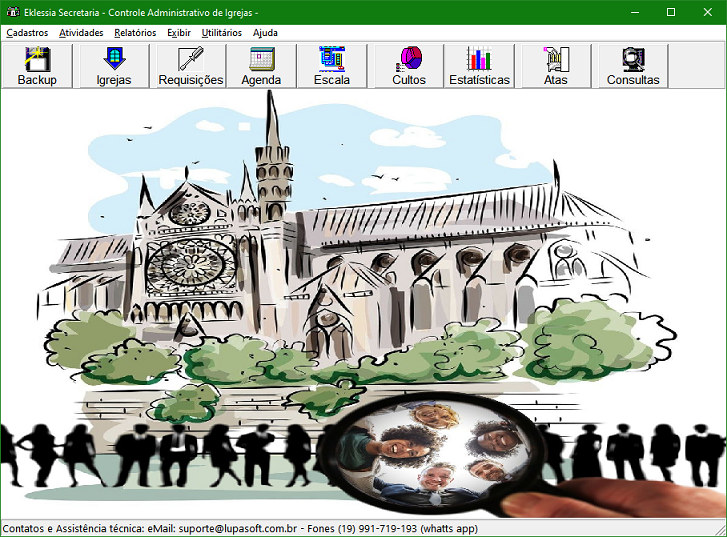Viewport: 727px width, 537px height.
Task: Open the Escala schedule toolbar button
Action: point(332,66)
